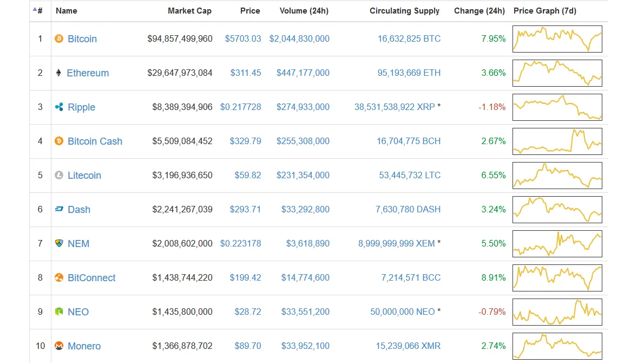Open the BitConnect name link

pyautogui.click(x=91, y=277)
